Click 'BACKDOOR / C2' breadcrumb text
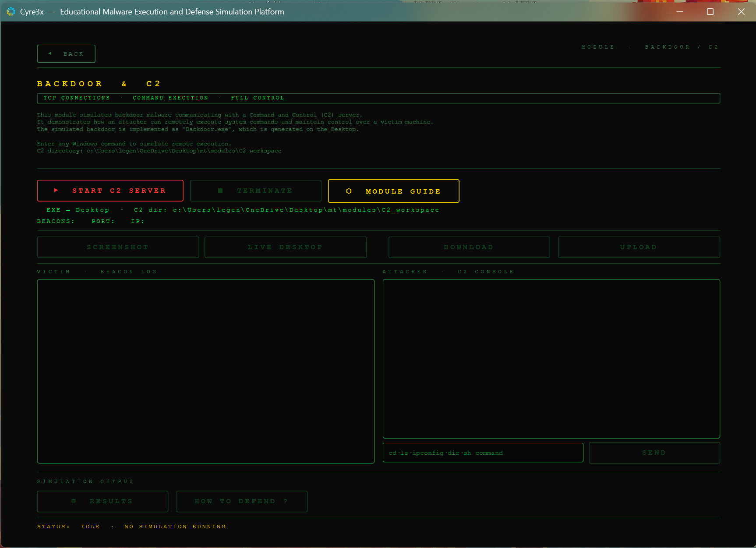 pyautogui.click(x=682, y=47)
